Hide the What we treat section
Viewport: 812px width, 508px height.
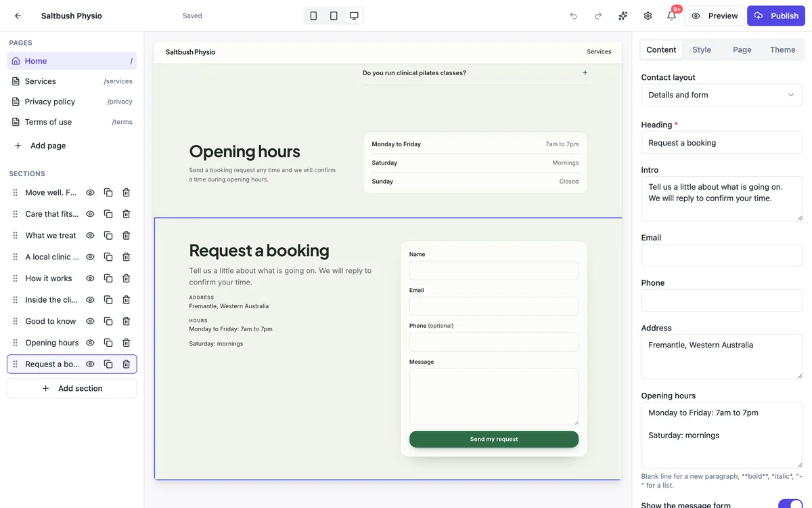click(x=90, y=235)
